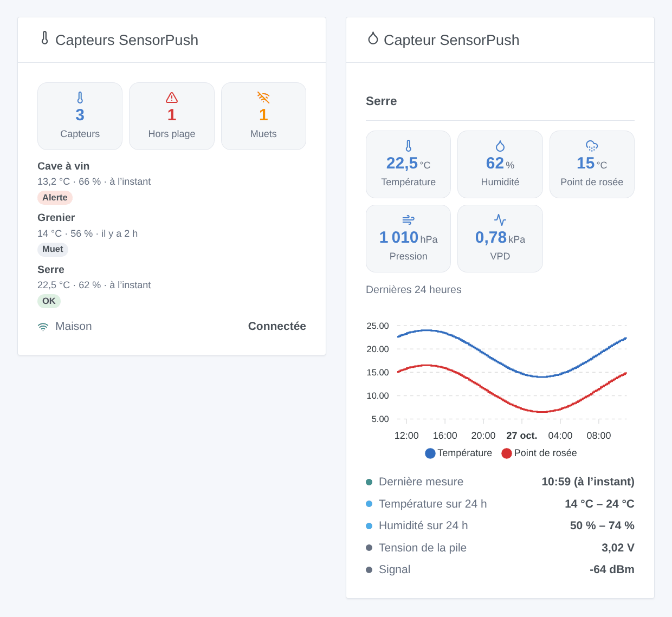Image resolution: width=672 pixels, height=617 pixels.
Task: Click the warning triangle icon above Hors plage
Action: point(172,98)
